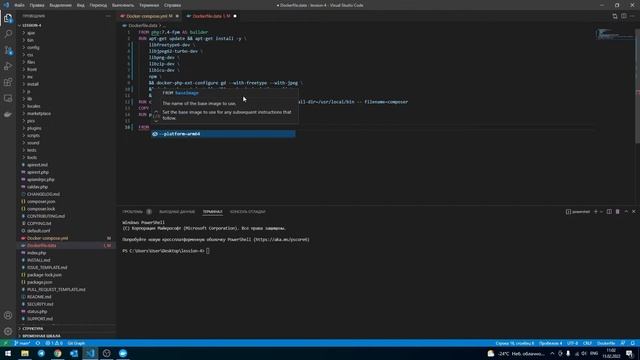
Task: Focus the PowerShell terminal prompt line
Action: click(166, 251)
